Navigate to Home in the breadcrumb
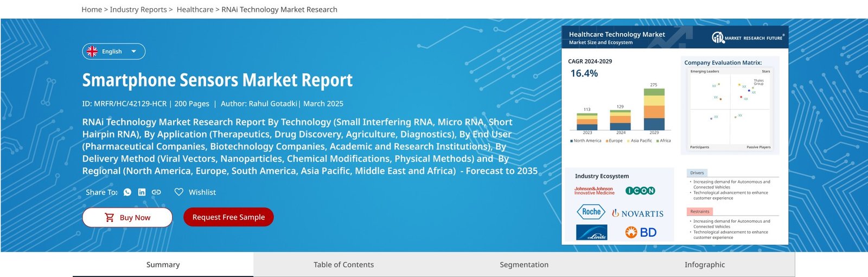868x277 pixels. click(x=92, y=10)
